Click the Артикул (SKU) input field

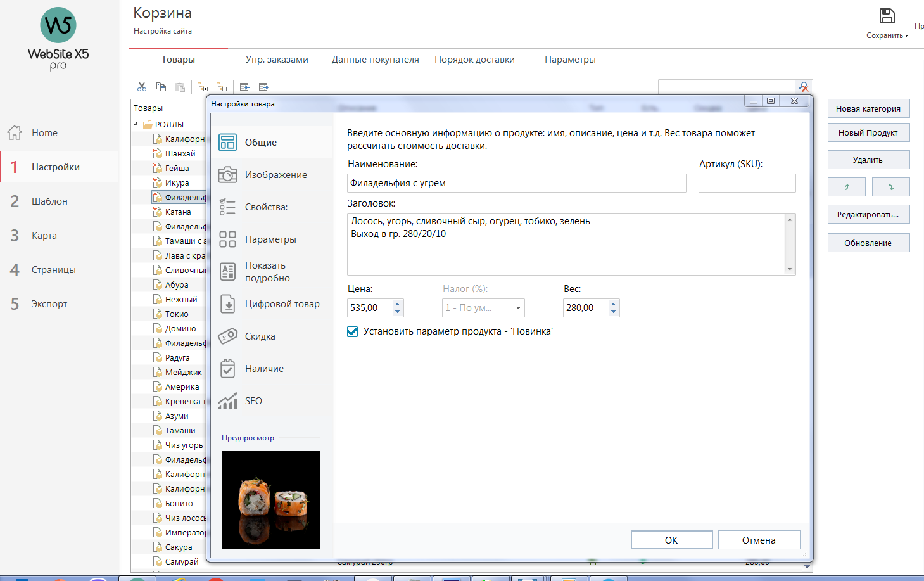tap(747, 183)
